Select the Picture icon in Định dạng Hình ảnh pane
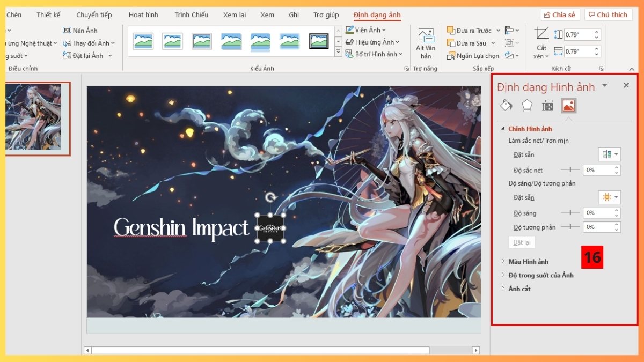Viewport: 644px width, 362px height. point(569,105)
